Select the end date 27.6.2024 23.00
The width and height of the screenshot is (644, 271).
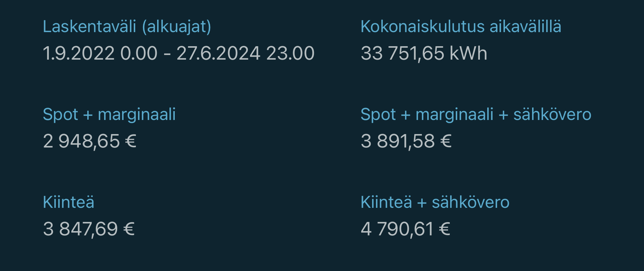(x=245, y=53)
